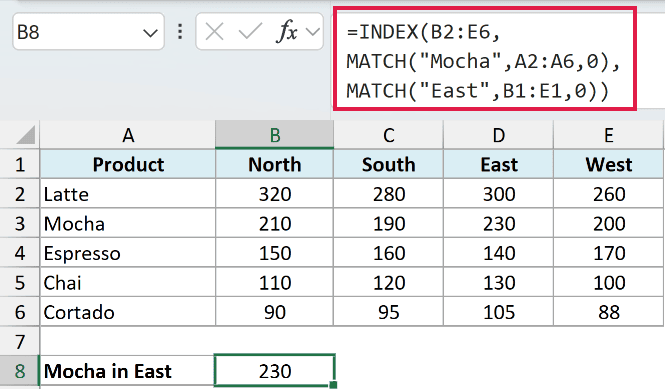
Task: Expand the Name Box dropdown arrow
Action: tap(150, 33)
